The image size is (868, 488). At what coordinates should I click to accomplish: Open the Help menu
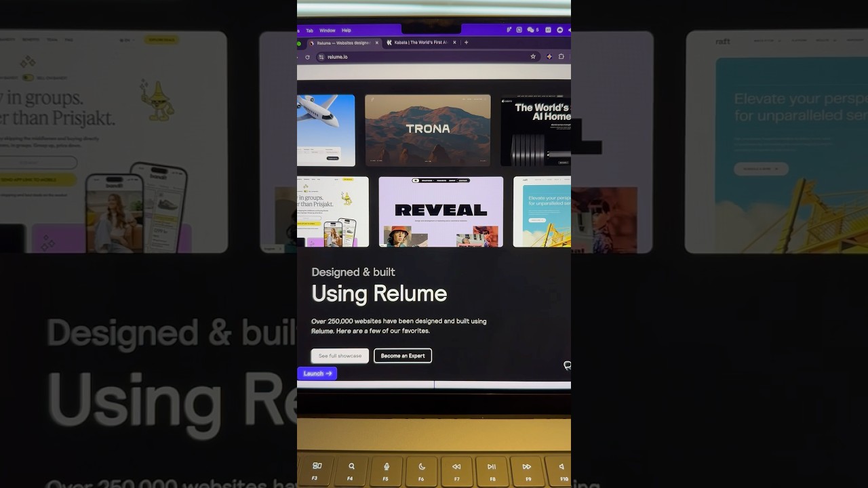point(346,30)
